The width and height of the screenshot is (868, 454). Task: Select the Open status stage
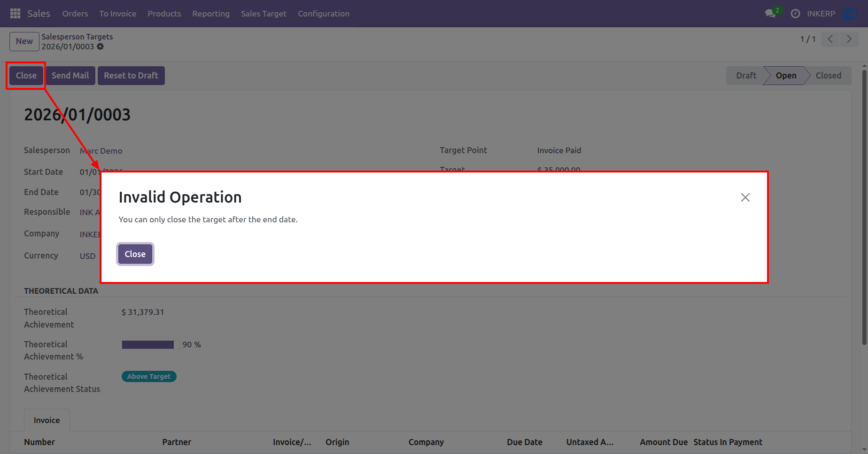[x=786, y=76]
